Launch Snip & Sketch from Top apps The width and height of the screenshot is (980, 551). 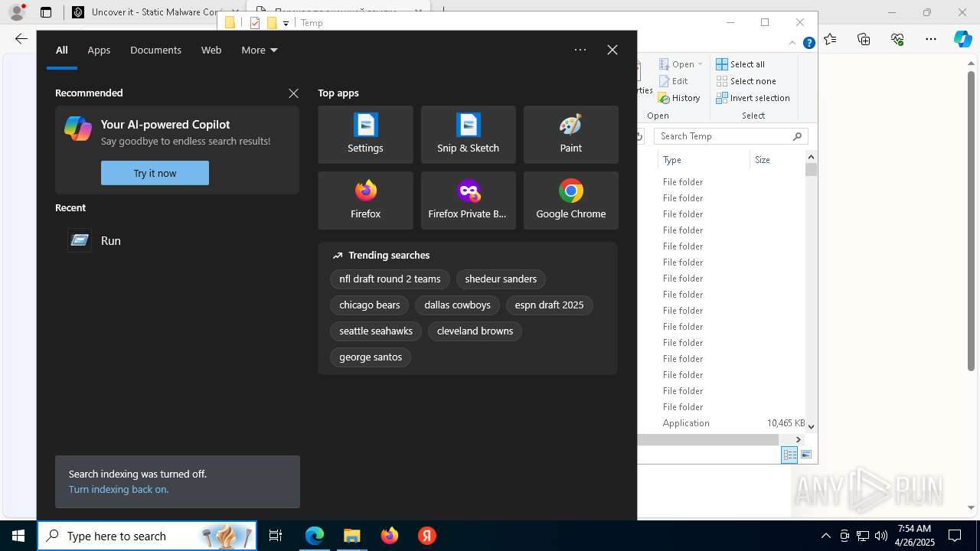coord(468,135)
